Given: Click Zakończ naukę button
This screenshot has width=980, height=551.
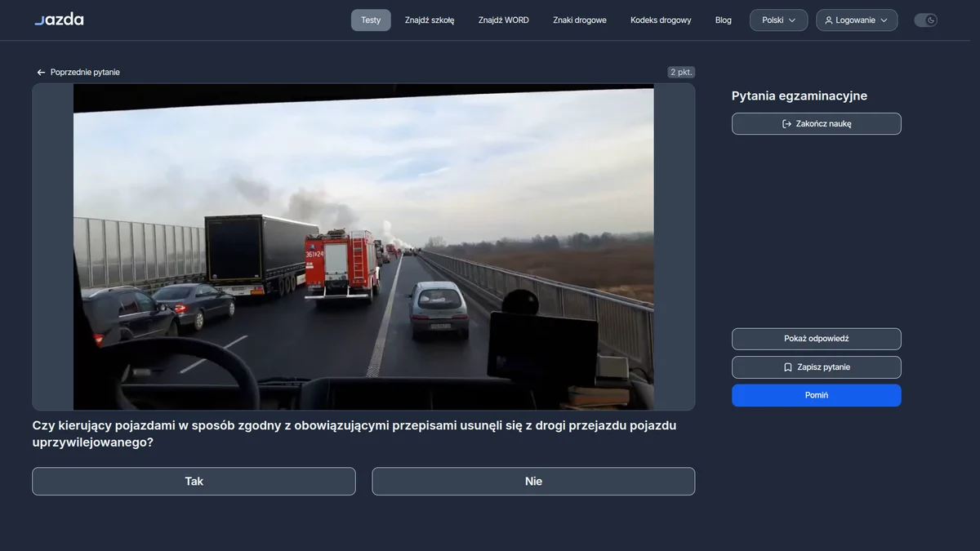Looking at the screenshot, I should pos(817,124).
